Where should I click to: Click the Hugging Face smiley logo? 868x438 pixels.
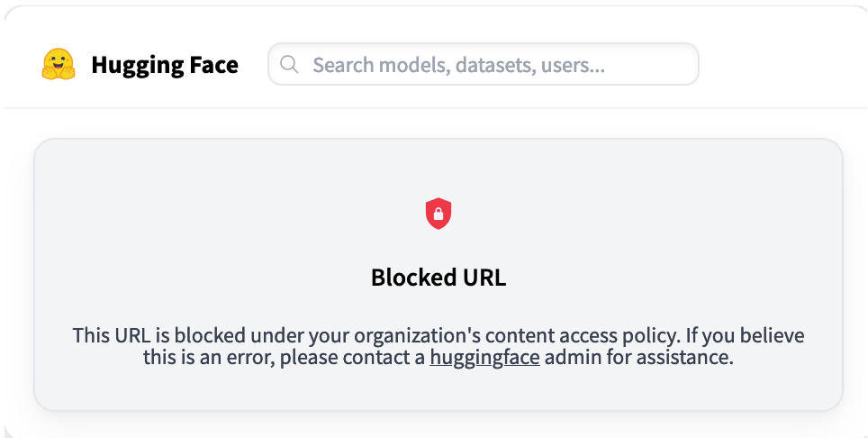click(x=59, y=65)
